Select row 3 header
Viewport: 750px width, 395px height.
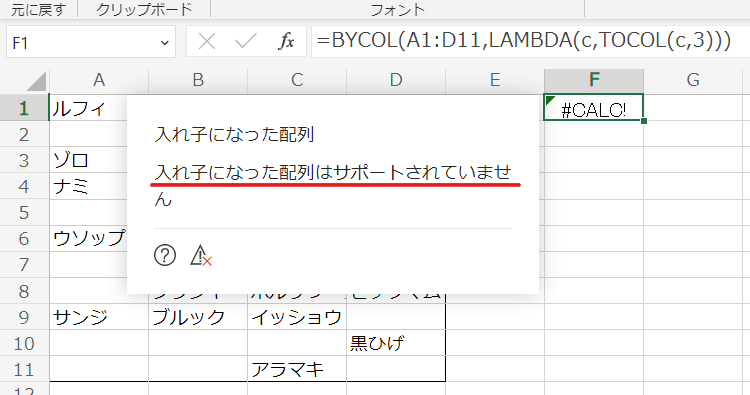(24, 160)
